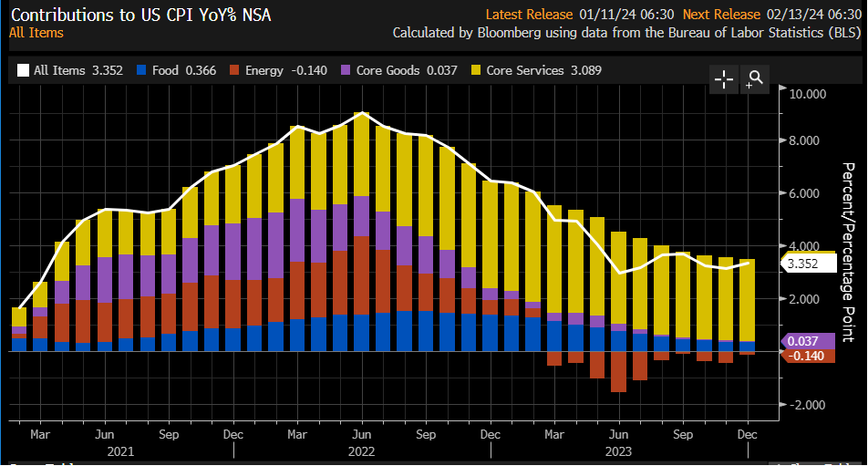
Task: Click the 3.352 value tag on axis
Action: click(x=808, y=264)
